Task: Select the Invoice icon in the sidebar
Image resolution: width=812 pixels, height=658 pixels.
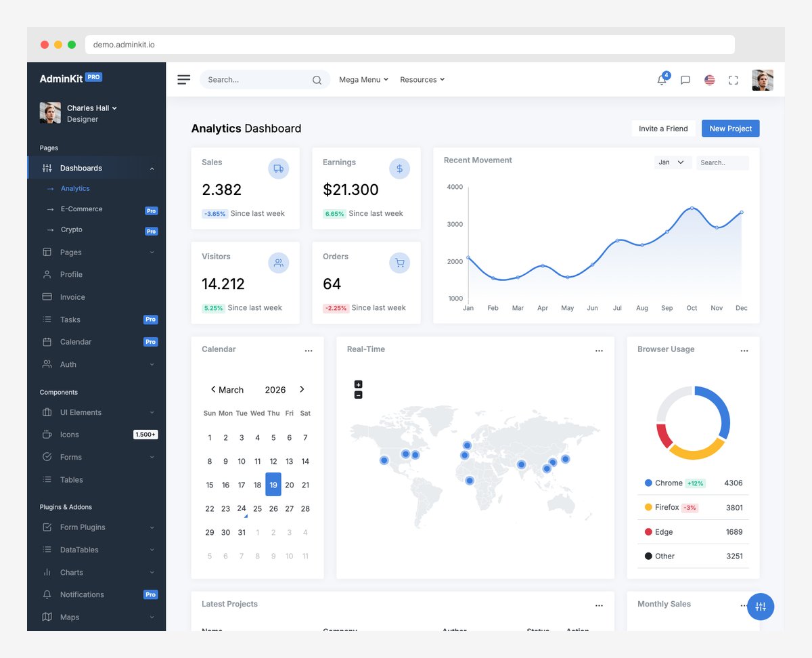Action: (47, 297)
